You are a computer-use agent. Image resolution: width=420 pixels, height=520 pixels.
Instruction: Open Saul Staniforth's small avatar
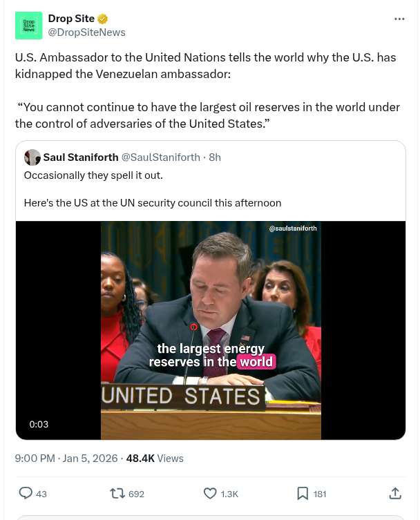pyautogui.click(x=32, y=157)
